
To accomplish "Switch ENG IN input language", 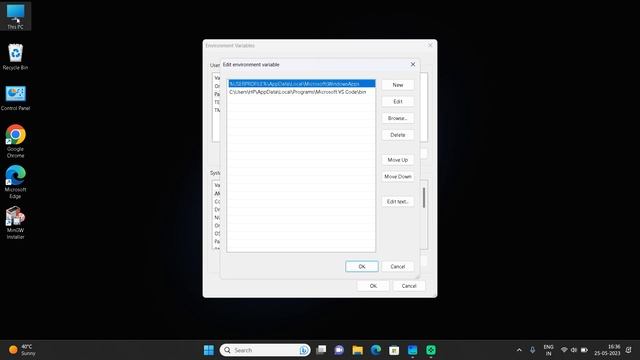I will (x=549, y=350).
